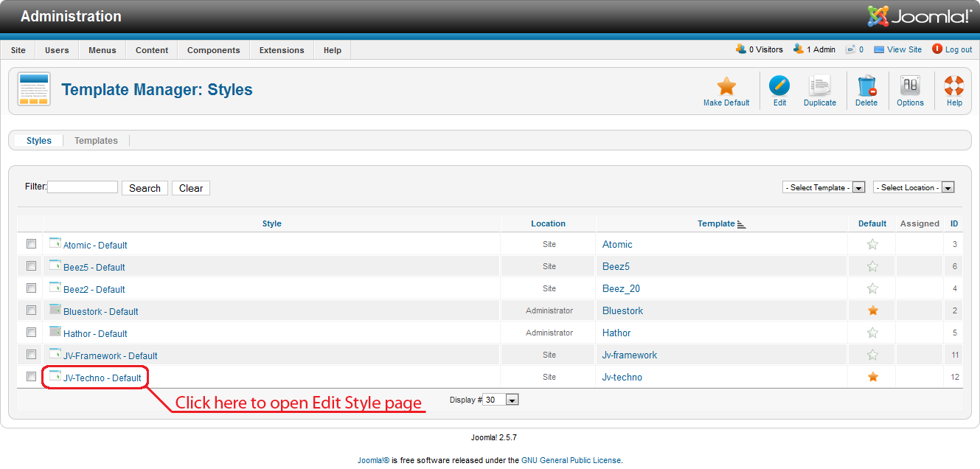Click preview icon beside JV-Framework - Default
The image size is (980, 469).
coord(55,353)
